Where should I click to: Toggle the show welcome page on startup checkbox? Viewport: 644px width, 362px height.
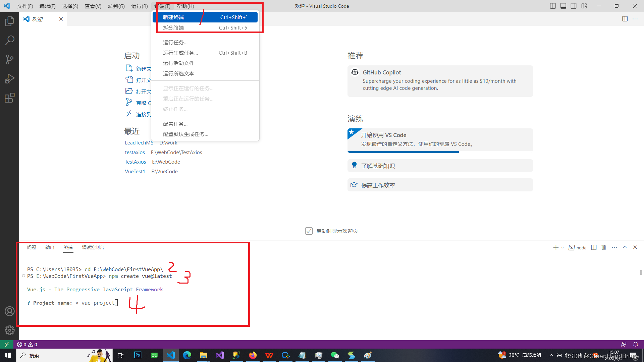pyautogui.click(x=309, y=231)
